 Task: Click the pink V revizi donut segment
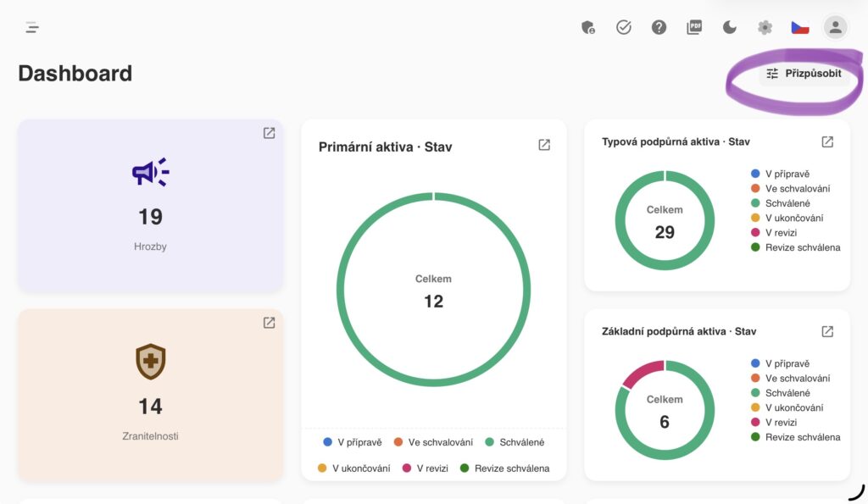coord(643,373)
